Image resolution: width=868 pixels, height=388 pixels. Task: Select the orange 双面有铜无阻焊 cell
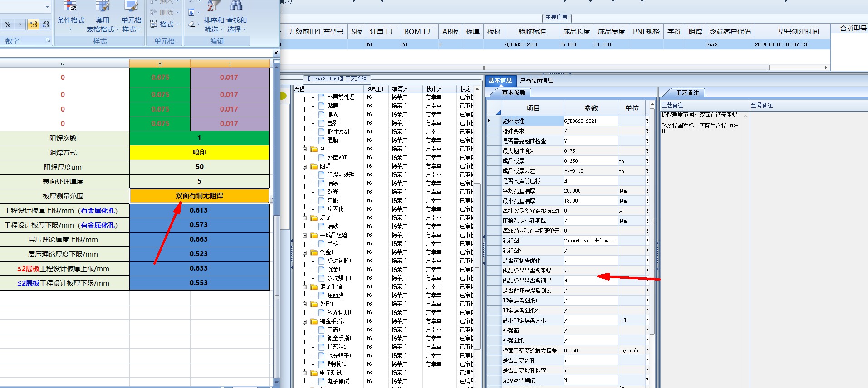coord(199,196)
